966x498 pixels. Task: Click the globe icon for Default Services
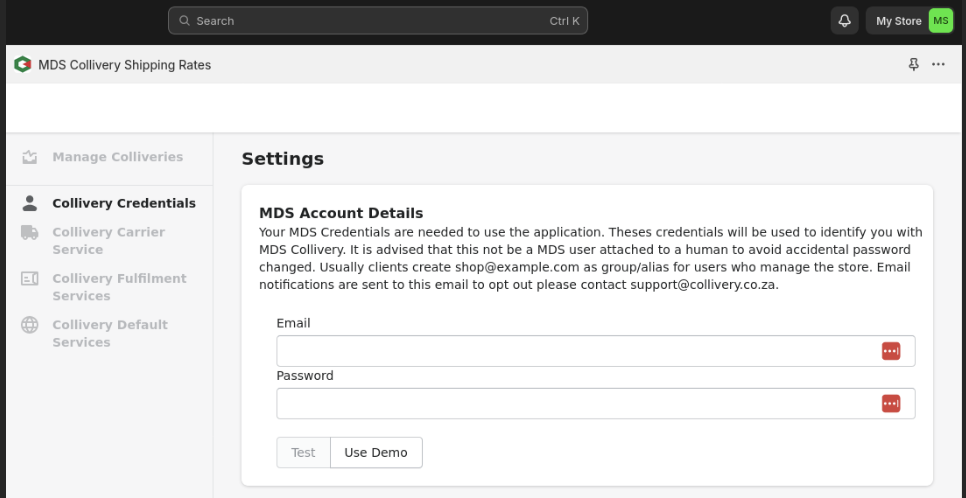coord(30,325)
